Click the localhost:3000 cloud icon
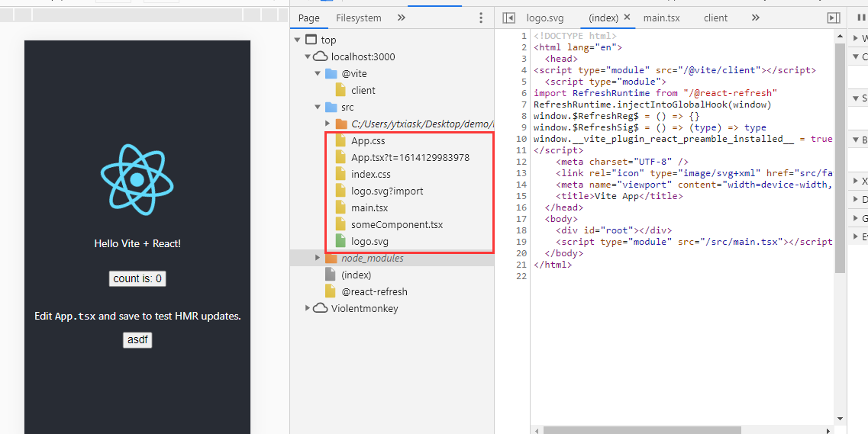The image size is (868, 434). (x=320, y=56)
